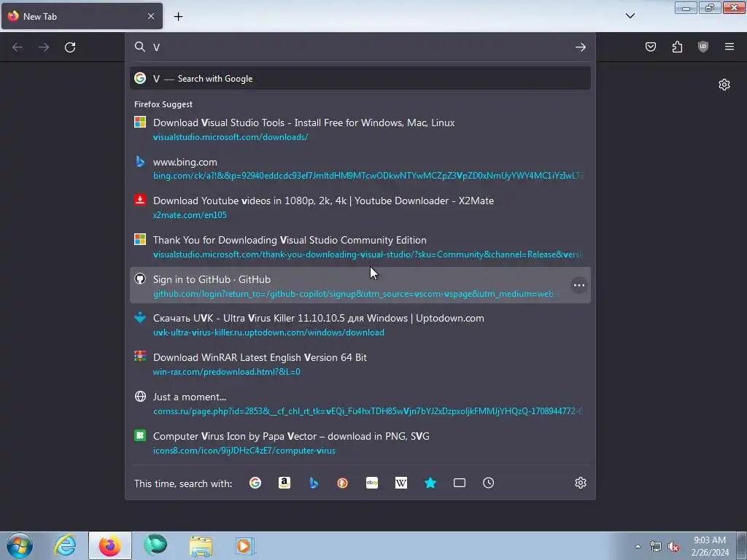Viewport: 747px width, 560px height.
Task: Search this time with DuckDuckGo icon
Action: [343, 483]
